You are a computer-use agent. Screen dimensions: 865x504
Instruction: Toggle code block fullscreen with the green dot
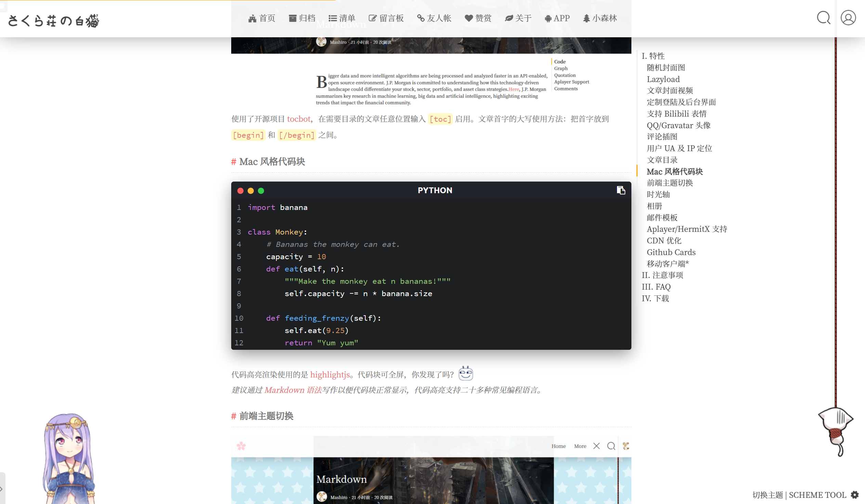(261, 191)
